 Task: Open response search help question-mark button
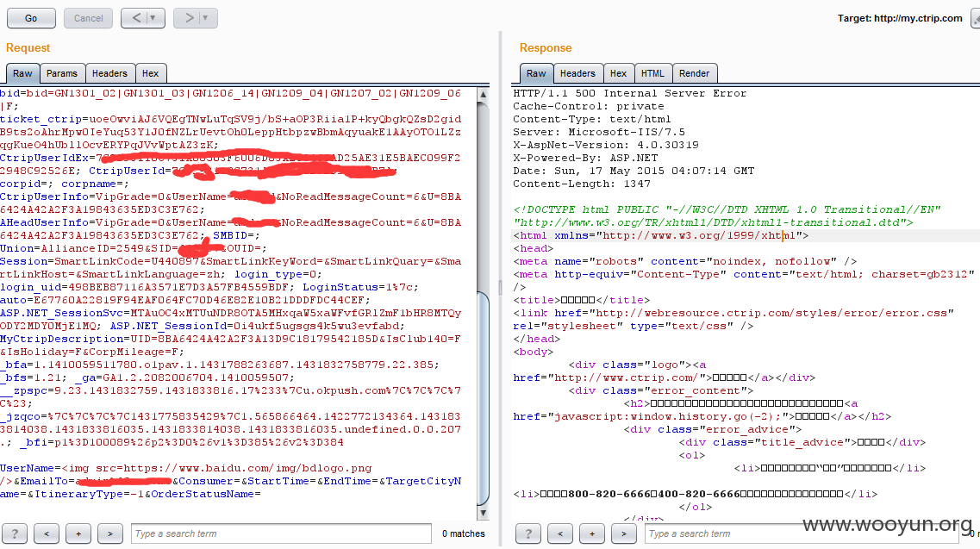(x=528, y=533)
